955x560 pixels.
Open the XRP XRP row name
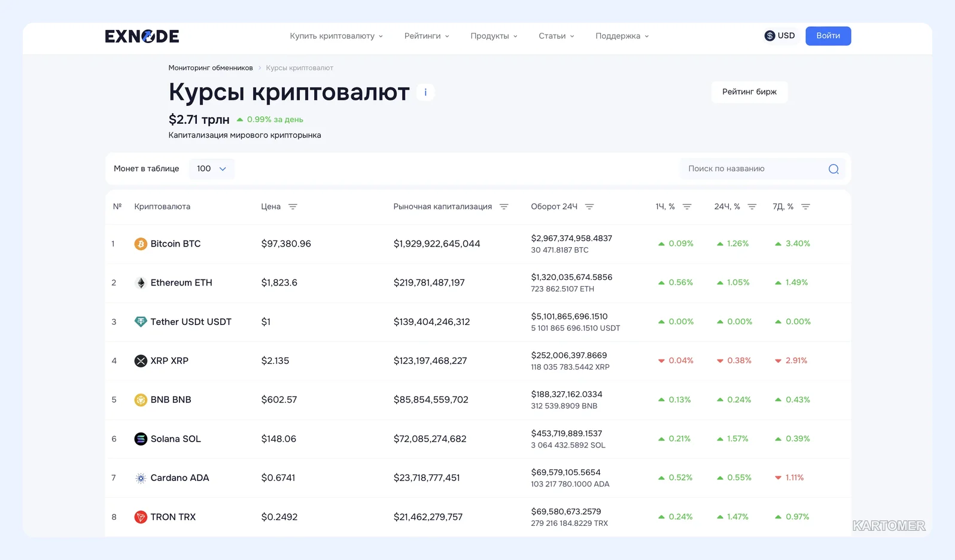click(x=169, y=361)
